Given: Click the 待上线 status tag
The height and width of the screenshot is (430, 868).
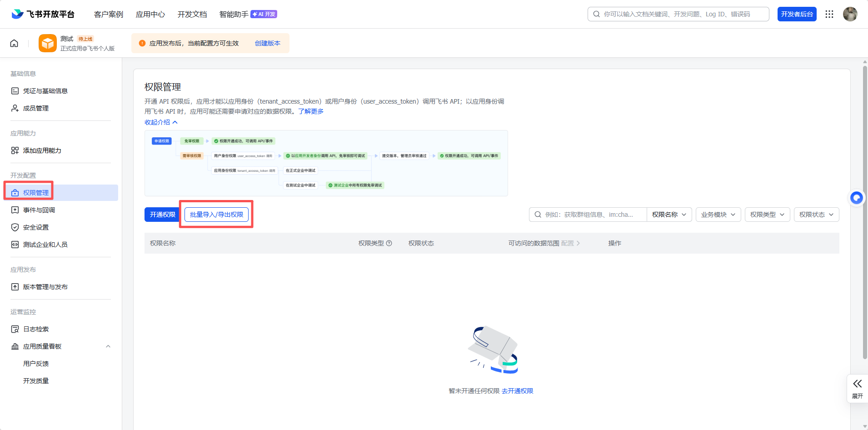Looking at the screenshot, I should point(85,39).
